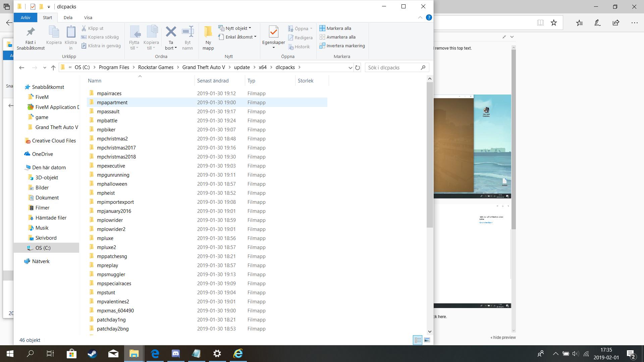Open Egenskaper for the selected folder
This screenshot has width=644, height=362.
pyautogui.click(x=274, y=38)
